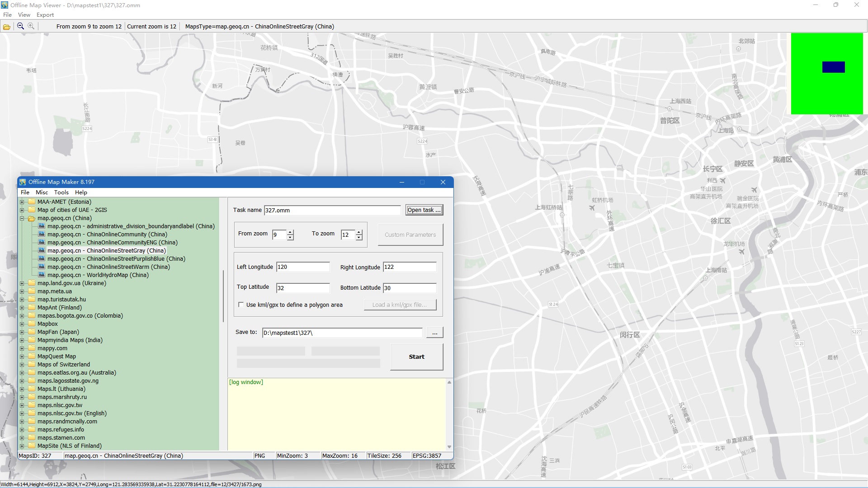Enable kml/gpx polygon area checkbox

pos(241,305)
